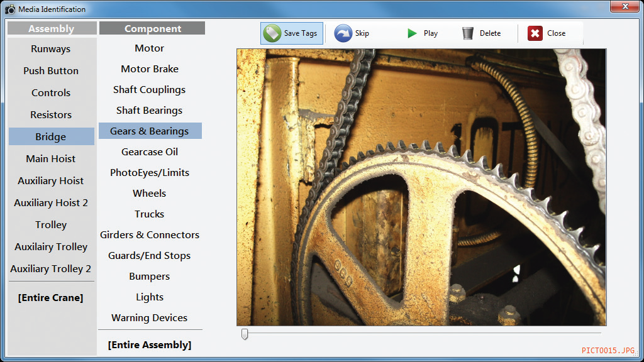Select the Lights component

point(150,297)
